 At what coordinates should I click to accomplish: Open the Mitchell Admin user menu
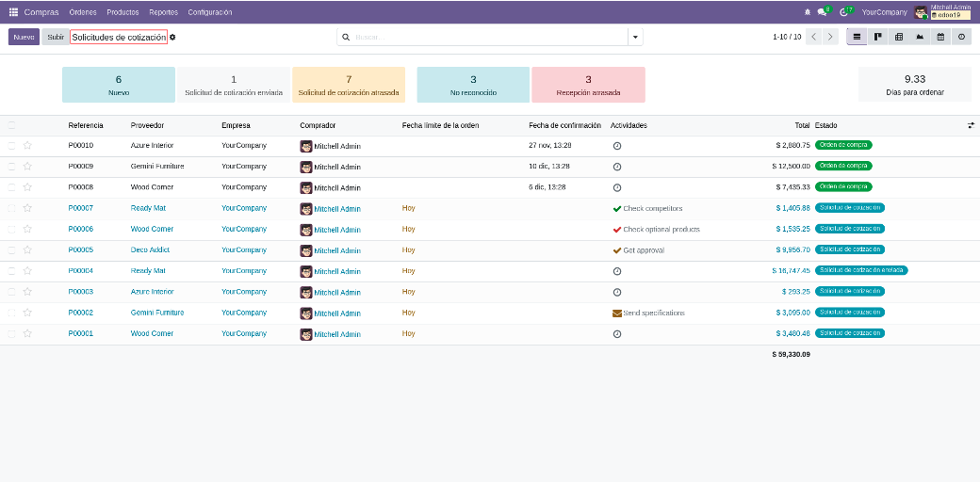942,12
